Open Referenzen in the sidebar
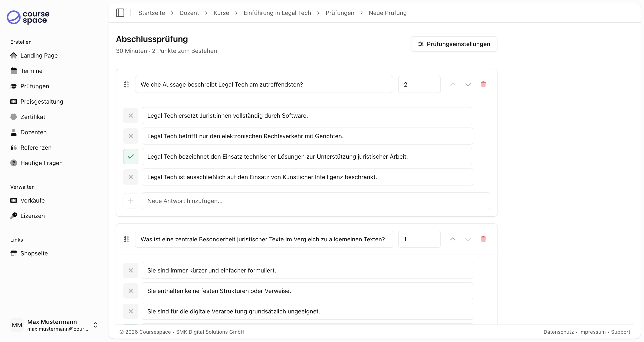The height and width of the screenshot is (342, 644). point(36,148)
